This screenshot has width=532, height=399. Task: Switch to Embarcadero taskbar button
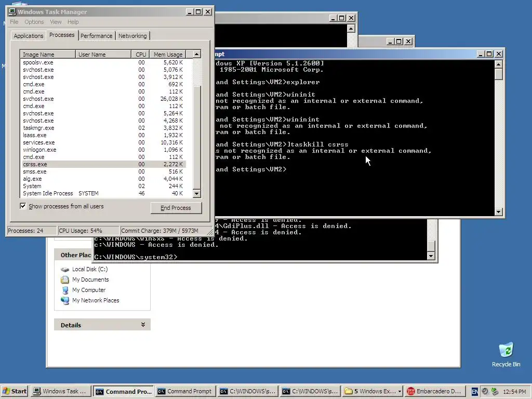[x=435, y=391]
